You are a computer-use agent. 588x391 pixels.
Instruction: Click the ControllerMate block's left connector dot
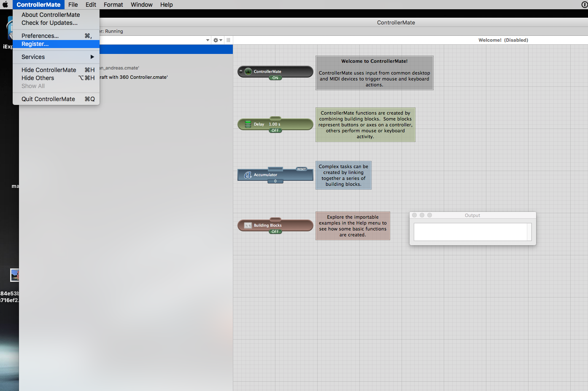[x=241, y=72]
